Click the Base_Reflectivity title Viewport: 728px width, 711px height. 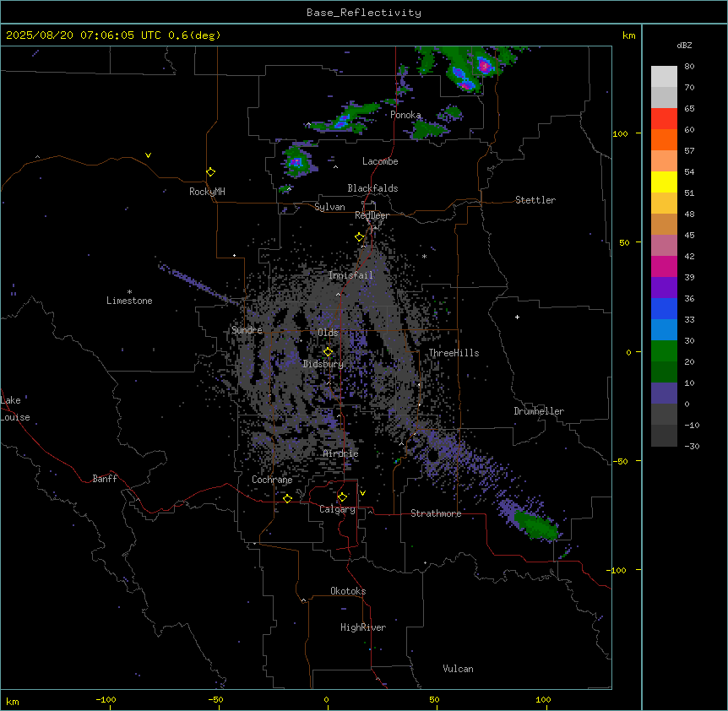coord(364,13)
